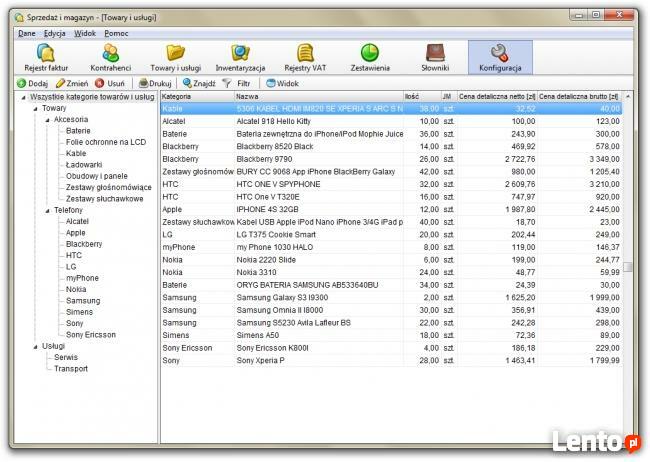The width and height of the screenshot is (650, 462).
Task: Click Drukuj to print the list
Action: pyautogui.click(x=156, y=83)
